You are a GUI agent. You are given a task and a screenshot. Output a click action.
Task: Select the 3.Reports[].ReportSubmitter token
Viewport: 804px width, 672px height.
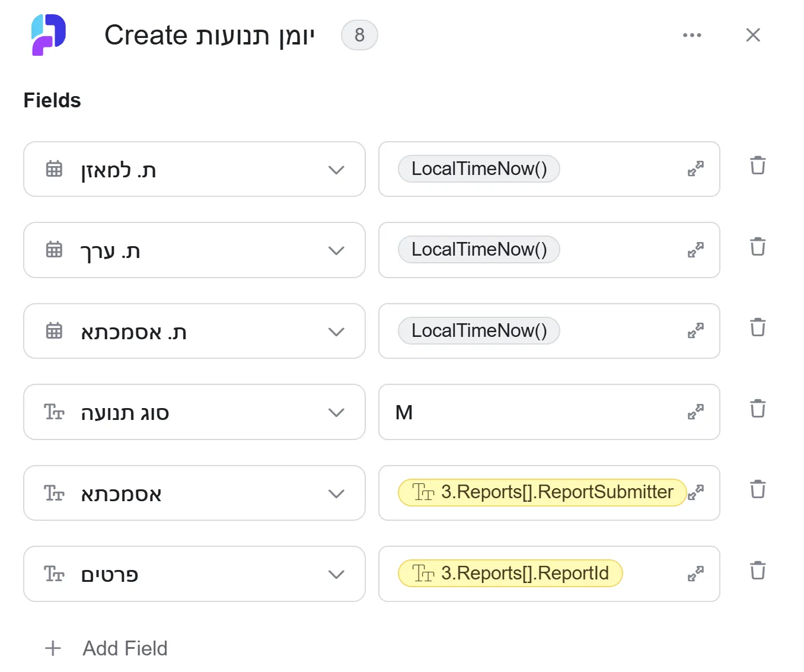point(543,492)
